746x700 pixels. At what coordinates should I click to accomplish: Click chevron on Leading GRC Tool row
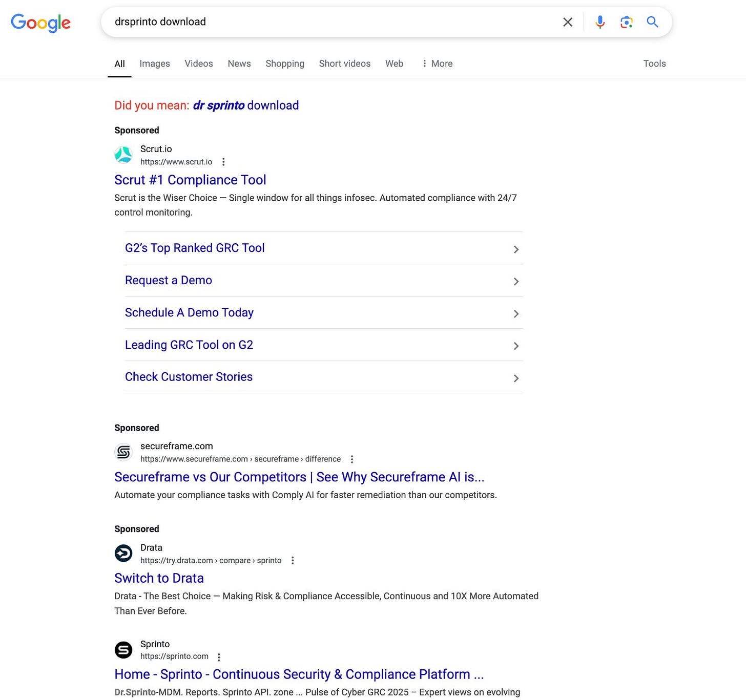point(516,346)
